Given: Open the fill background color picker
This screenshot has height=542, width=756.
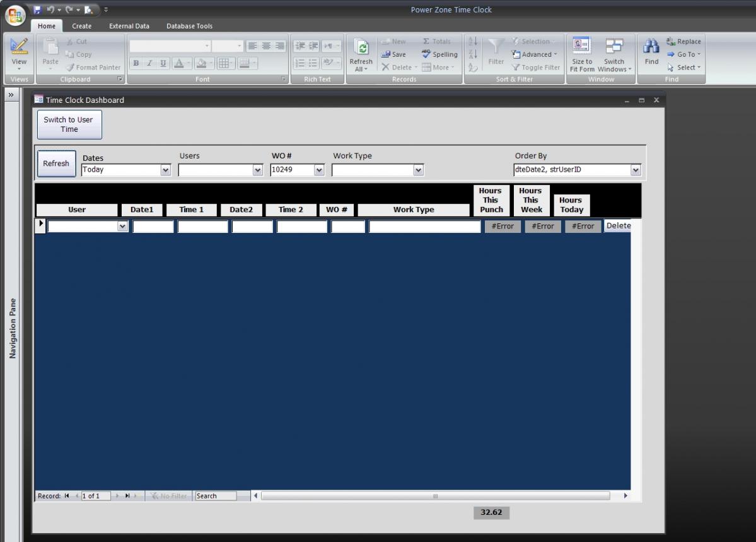Looking at the screenshot, I should point(202,63).
